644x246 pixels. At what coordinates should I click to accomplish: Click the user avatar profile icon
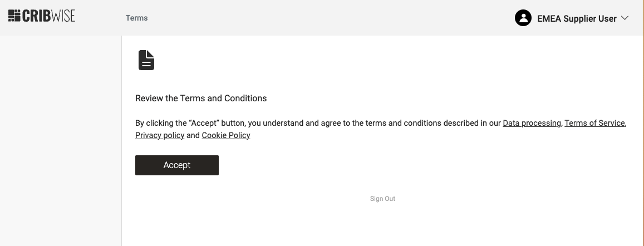pyautogui.click(x=523, y=18)
